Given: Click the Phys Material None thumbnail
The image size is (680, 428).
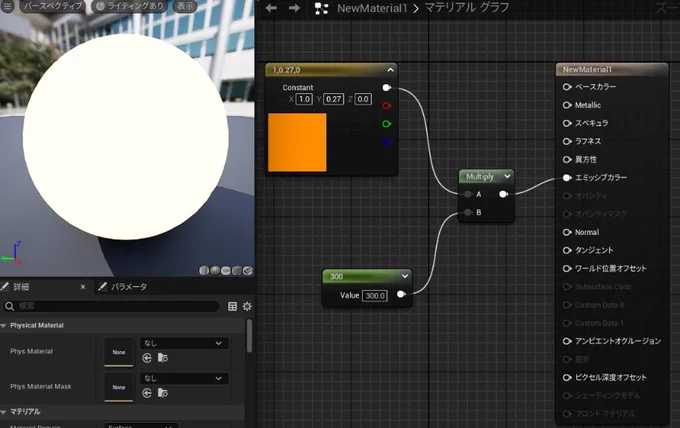Looking at the screenshot, I should (119, 352).
